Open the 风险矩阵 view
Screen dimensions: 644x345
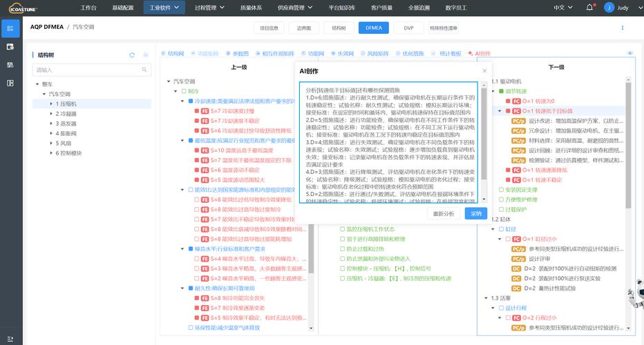(x=375, y=54)
